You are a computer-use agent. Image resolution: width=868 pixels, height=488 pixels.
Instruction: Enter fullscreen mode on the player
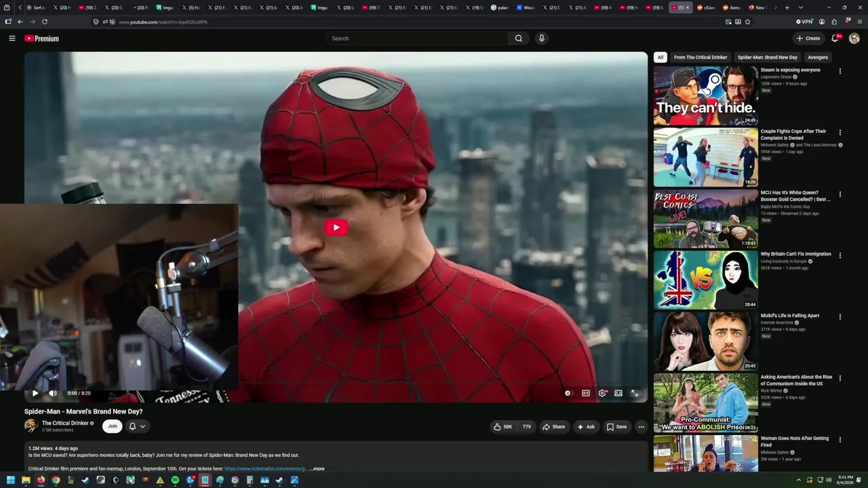click(635, 393)
